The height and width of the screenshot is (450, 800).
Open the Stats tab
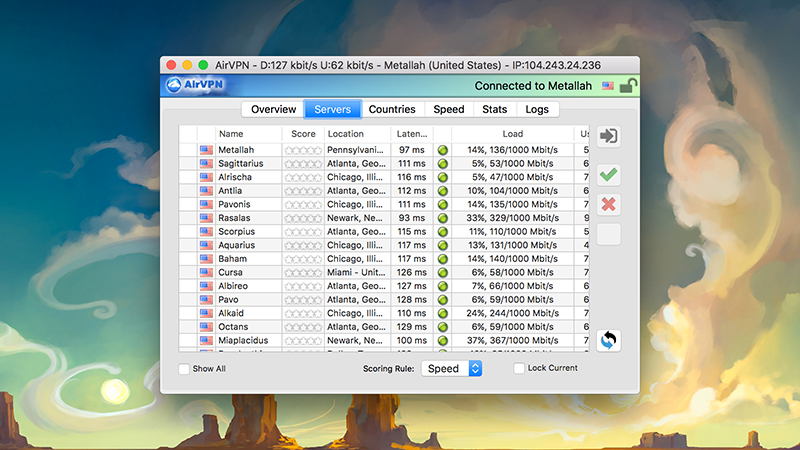[x=494, y=109]
